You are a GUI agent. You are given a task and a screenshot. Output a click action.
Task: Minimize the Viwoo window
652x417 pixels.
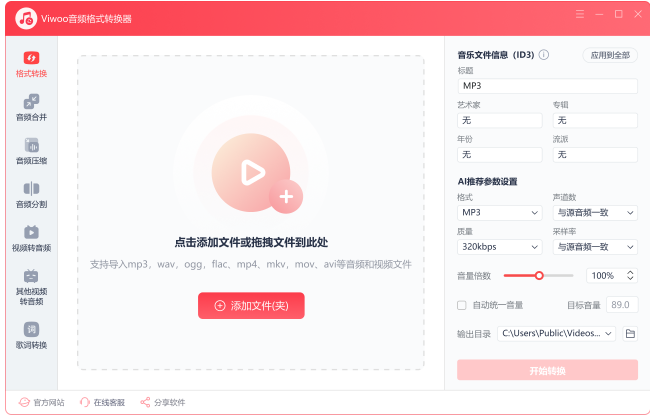click(599, 14)
